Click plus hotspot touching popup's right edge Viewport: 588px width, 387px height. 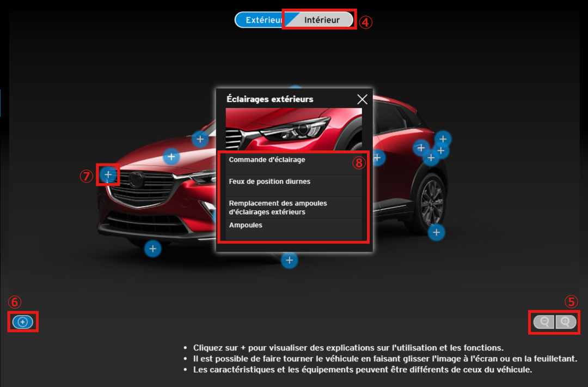click(378, 158)
